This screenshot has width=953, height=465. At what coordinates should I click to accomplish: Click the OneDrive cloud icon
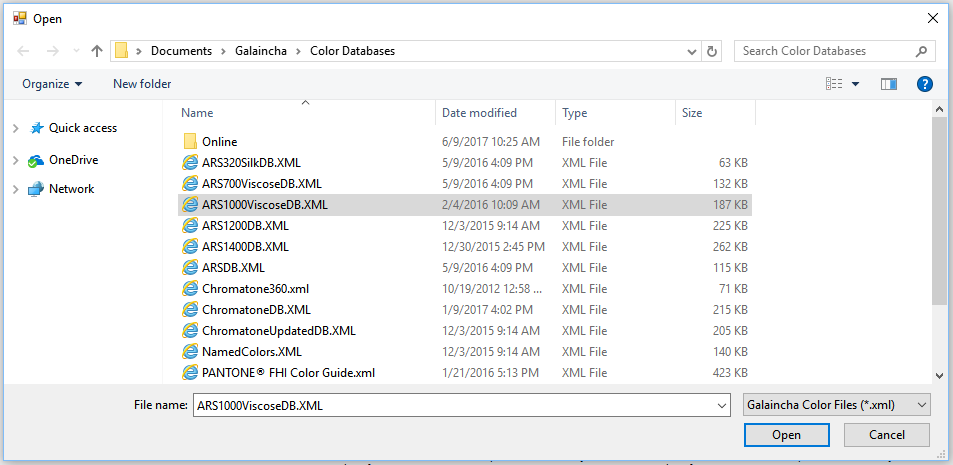[x=37, y=160]
